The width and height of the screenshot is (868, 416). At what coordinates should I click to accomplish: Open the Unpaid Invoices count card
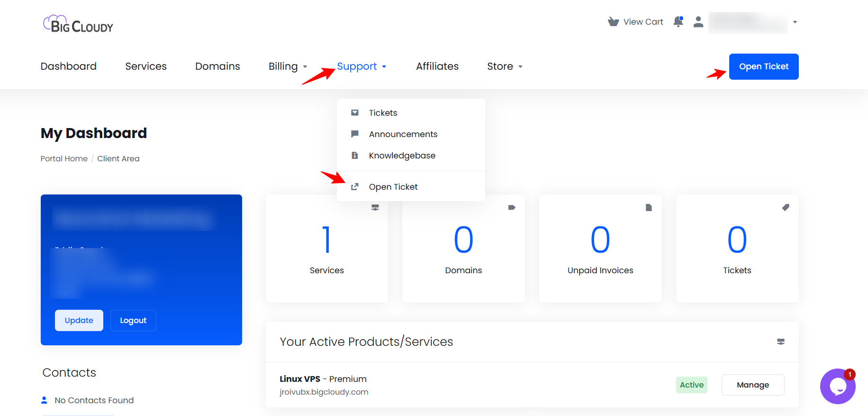(600, 249)
